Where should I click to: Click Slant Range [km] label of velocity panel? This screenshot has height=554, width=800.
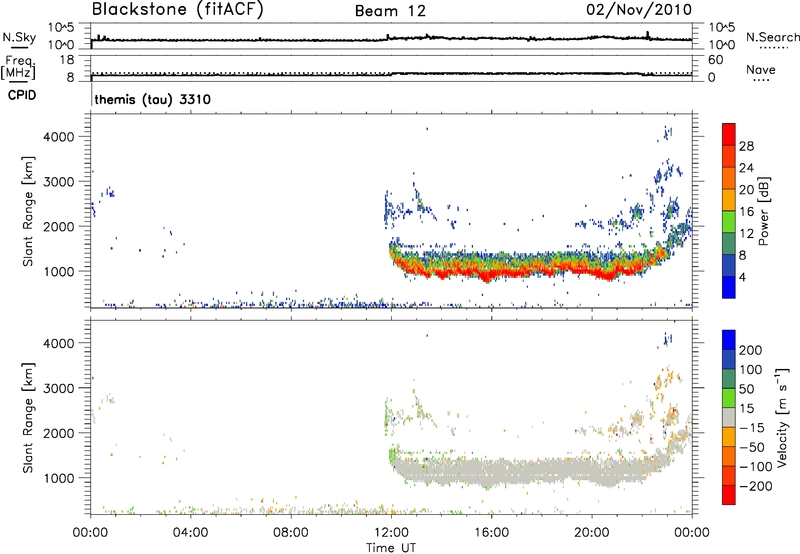28,417
